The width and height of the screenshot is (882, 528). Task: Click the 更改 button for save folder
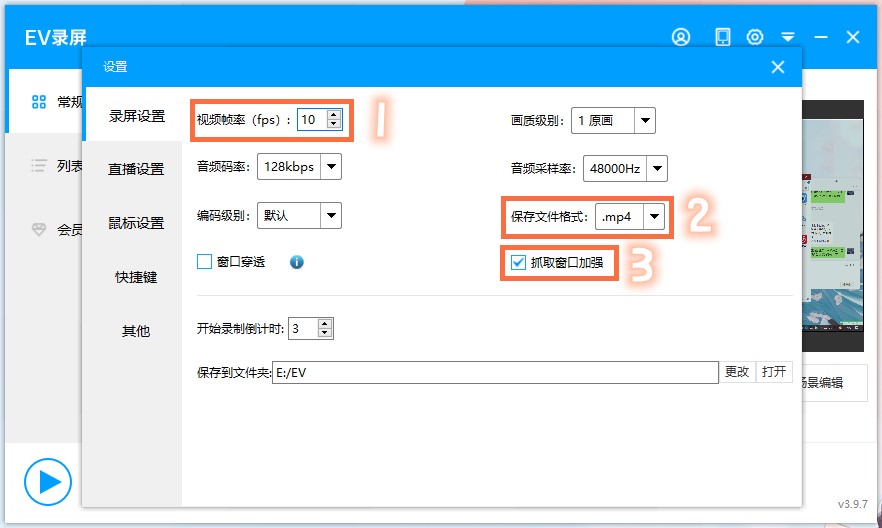tap(737, 372)
